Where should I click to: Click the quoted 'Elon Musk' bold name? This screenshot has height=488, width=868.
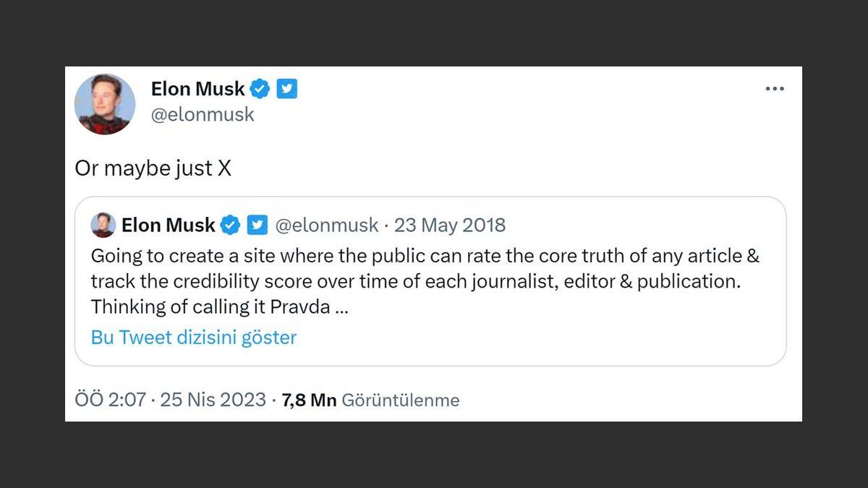coord(169,225)
